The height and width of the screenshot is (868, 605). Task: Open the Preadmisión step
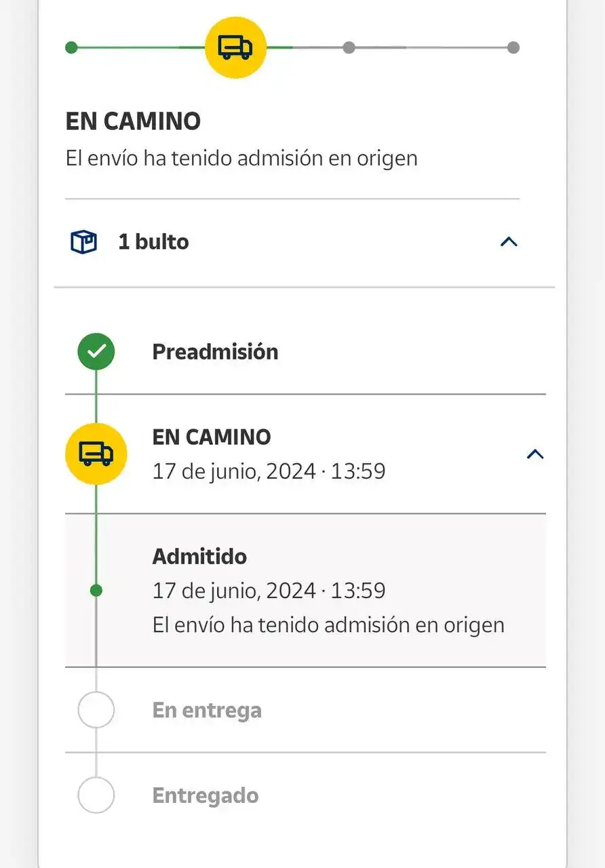(x=215, y=352)
